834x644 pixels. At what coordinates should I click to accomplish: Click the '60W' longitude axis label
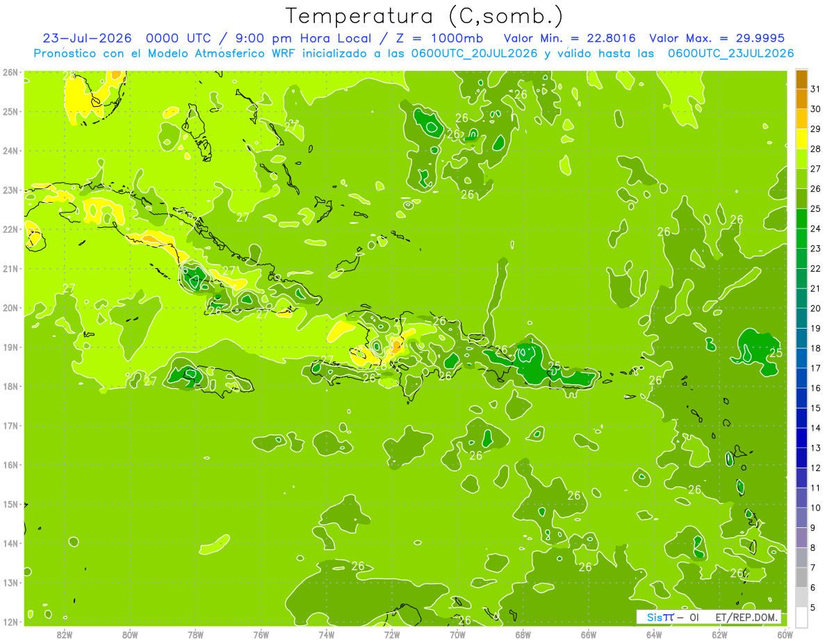[785, 634]
